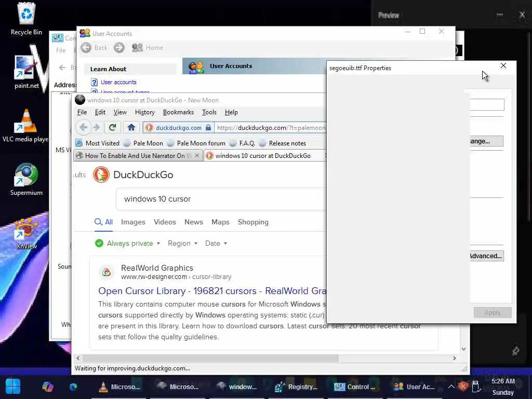Open the Edit menu in New Moon

coord(100,112)
